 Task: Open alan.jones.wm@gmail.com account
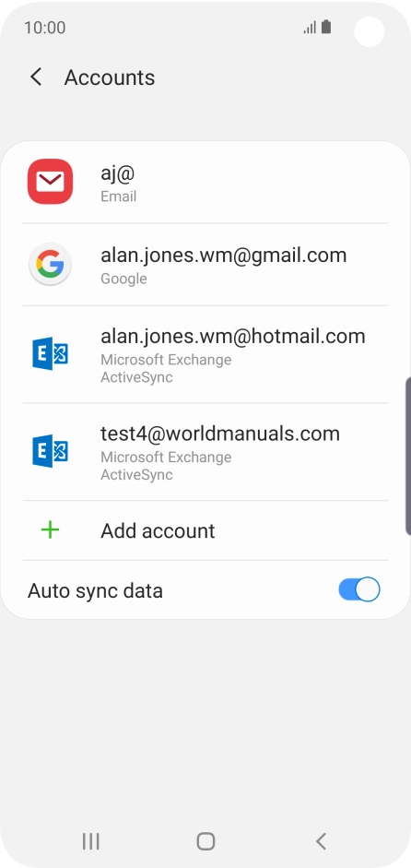(x=205, y=265)
